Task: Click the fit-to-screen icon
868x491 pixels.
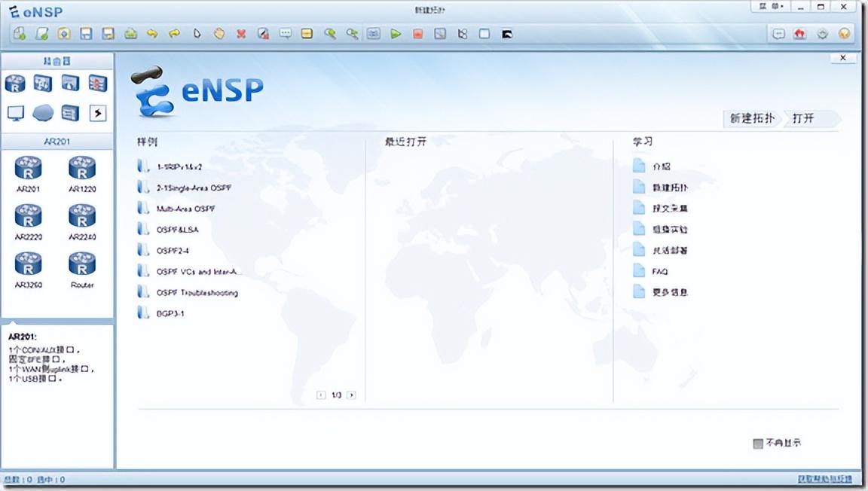Action: pos(374,34)
